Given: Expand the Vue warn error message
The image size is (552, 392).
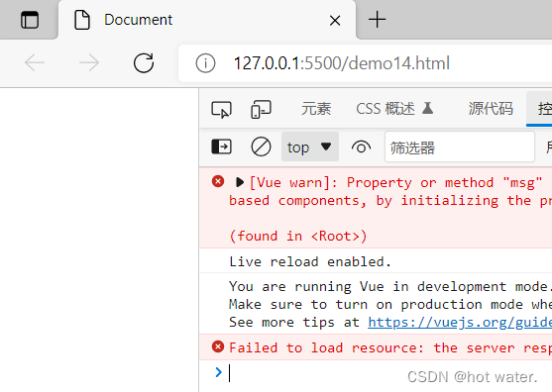Looking at the screenshot, I should 240,182.
